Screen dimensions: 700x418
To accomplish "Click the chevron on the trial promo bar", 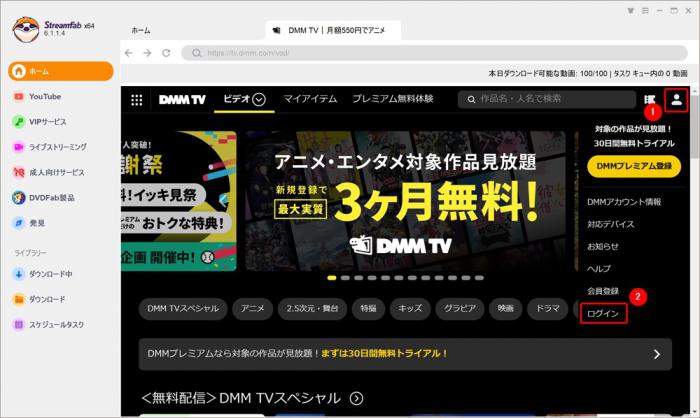I will (x=657, y=354).
